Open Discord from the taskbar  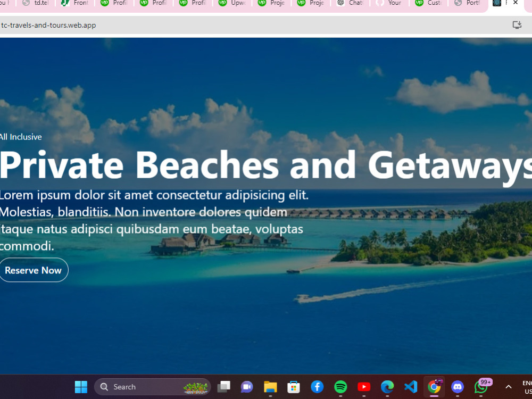click(458, 387)
